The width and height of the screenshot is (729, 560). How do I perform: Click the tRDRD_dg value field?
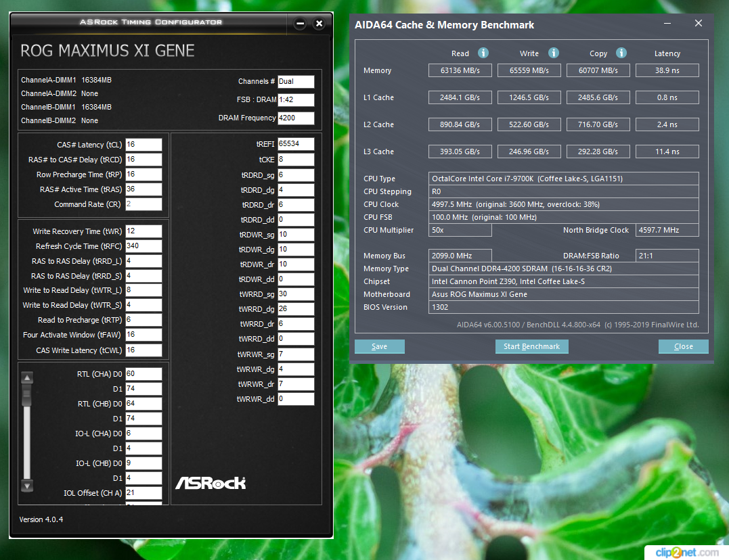(296, 190)
